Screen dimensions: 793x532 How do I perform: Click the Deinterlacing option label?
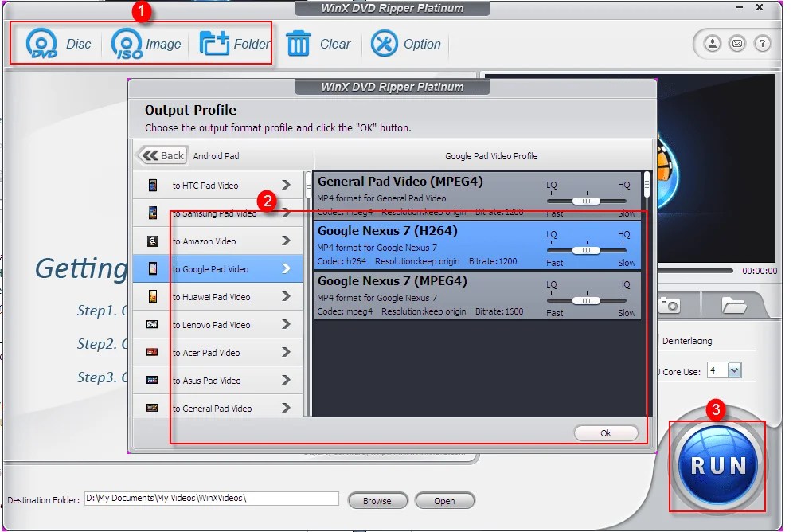click(x=687, y=341)
